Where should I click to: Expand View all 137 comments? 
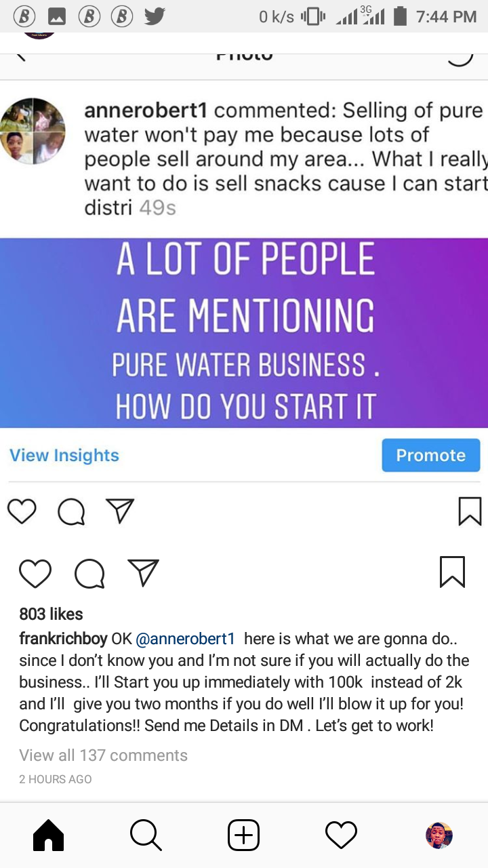pos(103,755)
